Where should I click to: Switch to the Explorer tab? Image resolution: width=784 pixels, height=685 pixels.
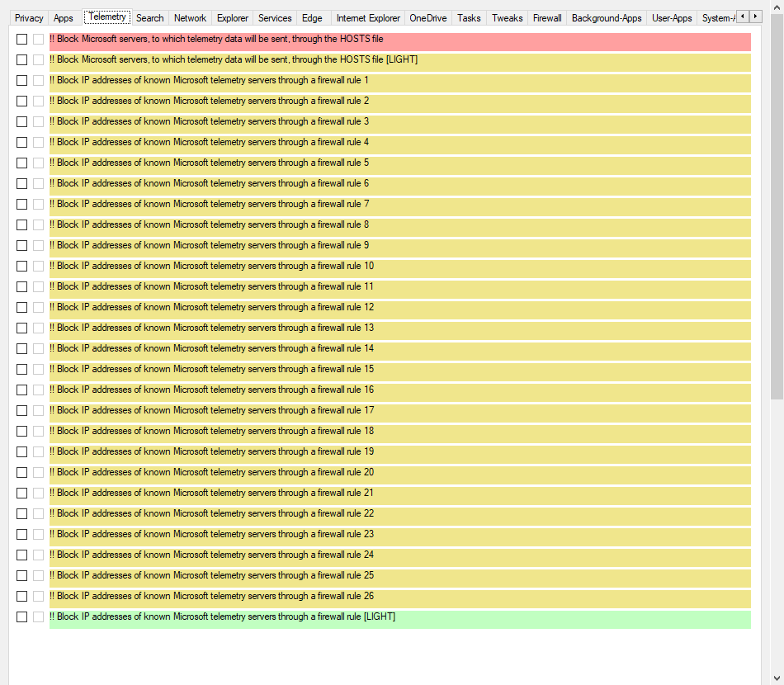pyautogui.click(x=233, y=18)
